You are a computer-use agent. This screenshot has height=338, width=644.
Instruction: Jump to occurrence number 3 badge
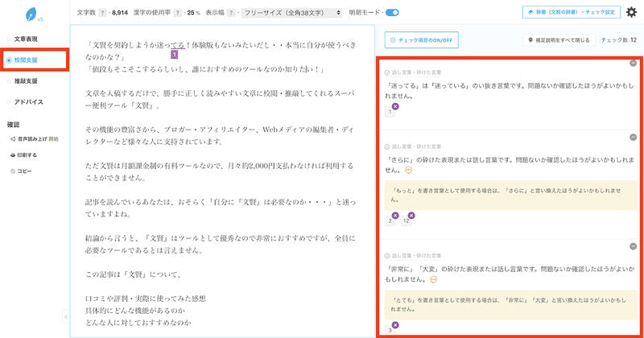pos(390,330)
